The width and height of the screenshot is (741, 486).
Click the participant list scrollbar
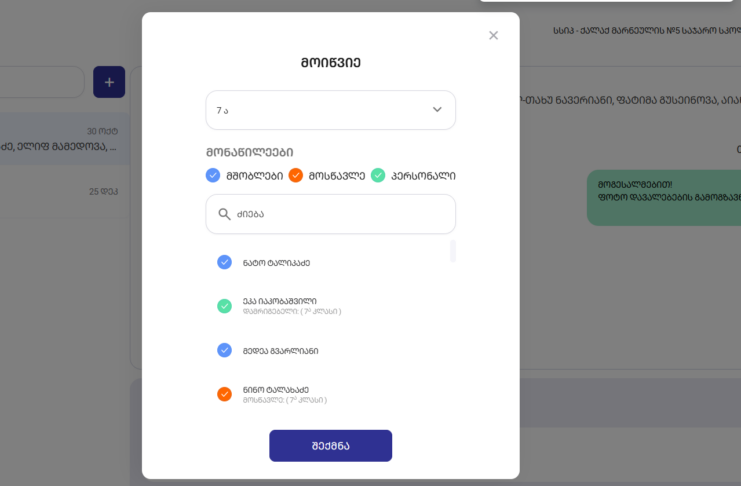[453, 251]
